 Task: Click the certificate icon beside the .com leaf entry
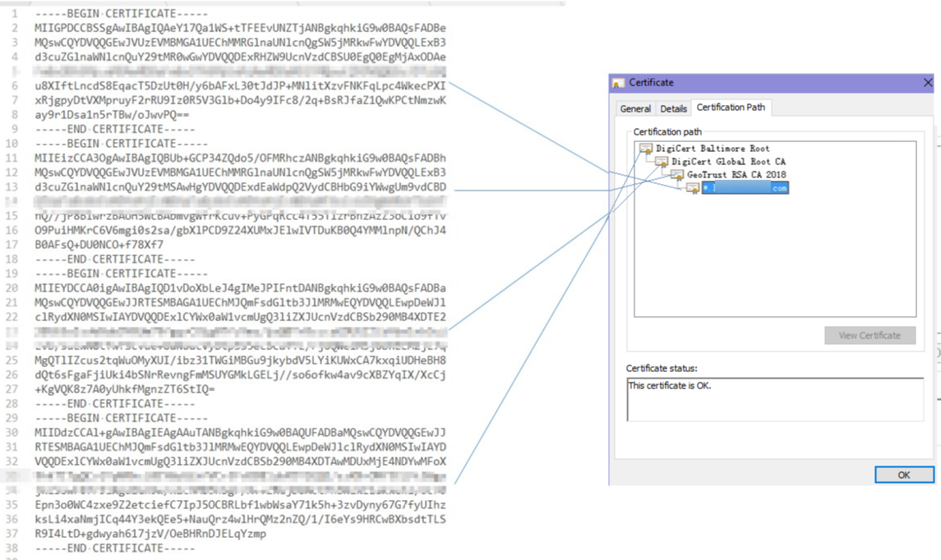[x=693, y=188]
